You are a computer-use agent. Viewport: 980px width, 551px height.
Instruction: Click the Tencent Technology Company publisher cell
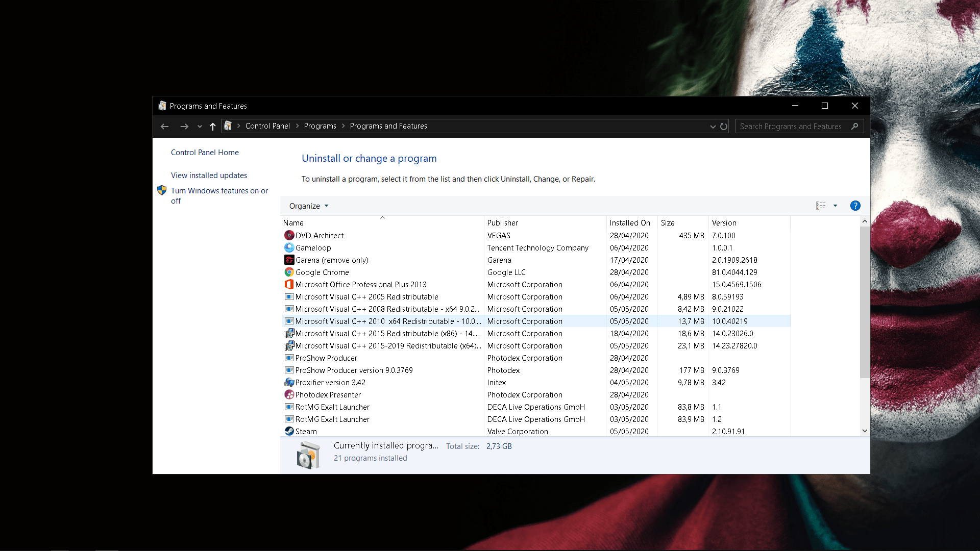pyautogui.click(x=537, y=247)
